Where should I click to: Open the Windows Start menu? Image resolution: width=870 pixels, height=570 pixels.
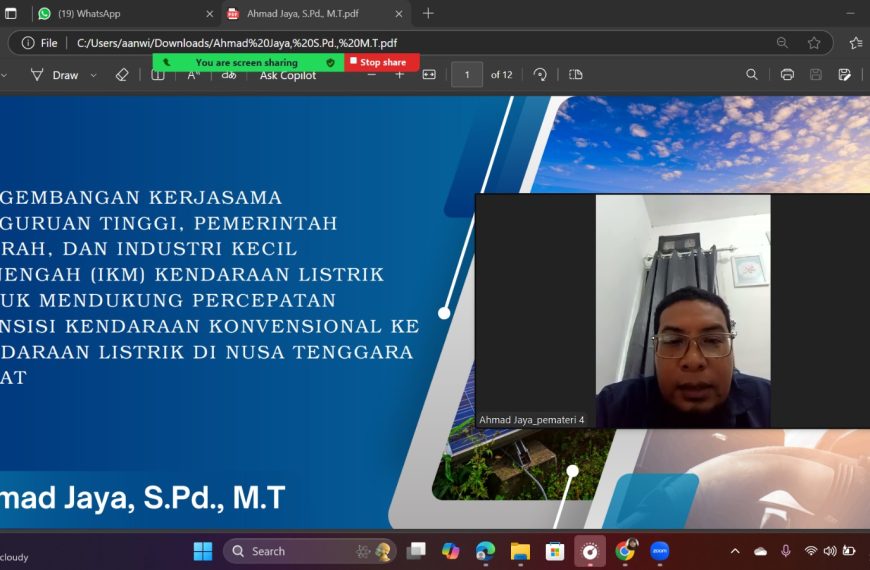[203, 551]
